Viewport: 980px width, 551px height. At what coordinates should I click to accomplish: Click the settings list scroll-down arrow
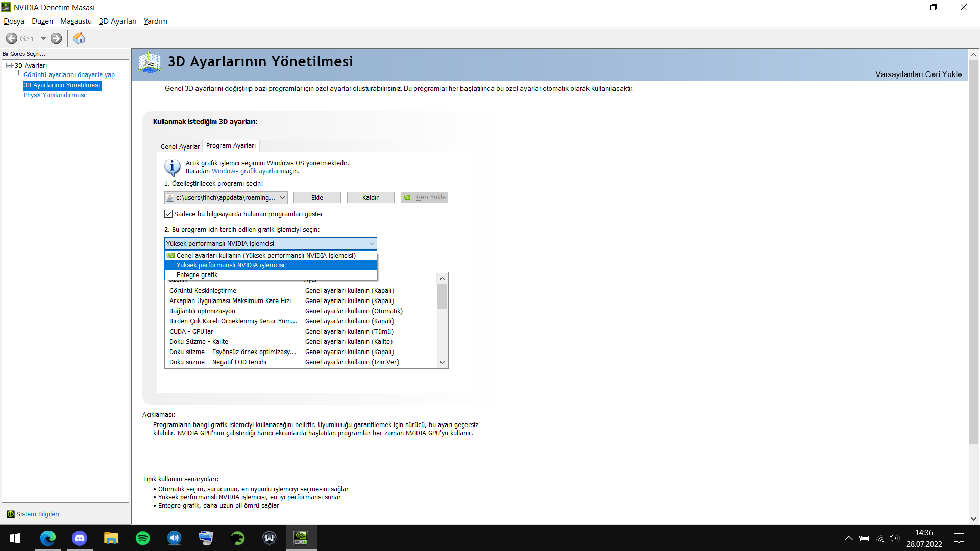pyautogui.click(x=442, y=362)
